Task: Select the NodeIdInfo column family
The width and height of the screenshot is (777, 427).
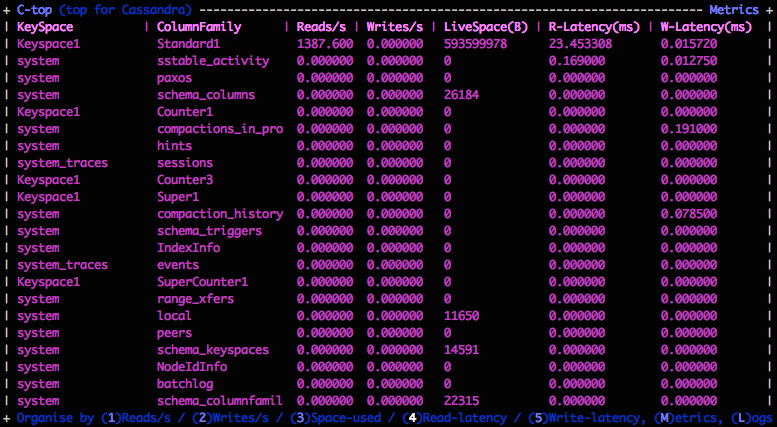Action: pyautogui.click(x=192, y=367)
